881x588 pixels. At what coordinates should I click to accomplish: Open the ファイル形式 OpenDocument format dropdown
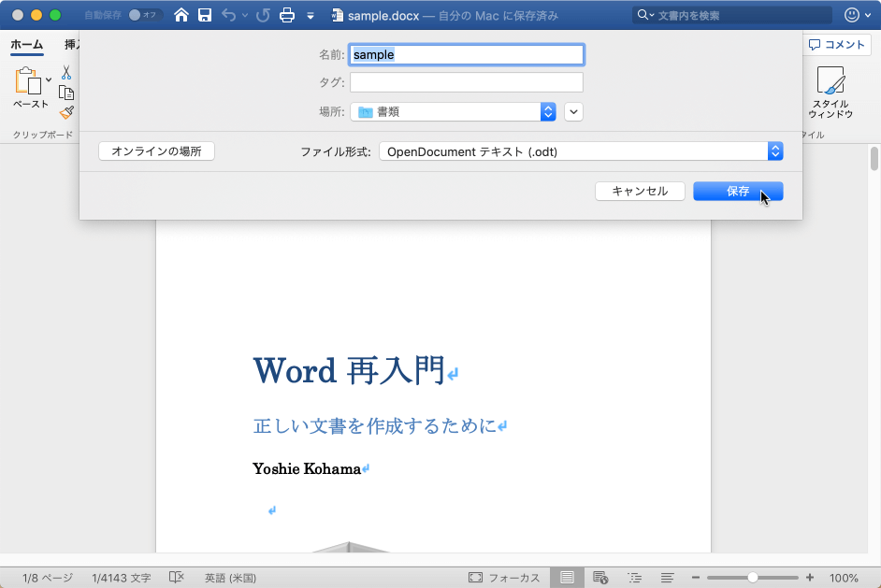pos(581,151)
